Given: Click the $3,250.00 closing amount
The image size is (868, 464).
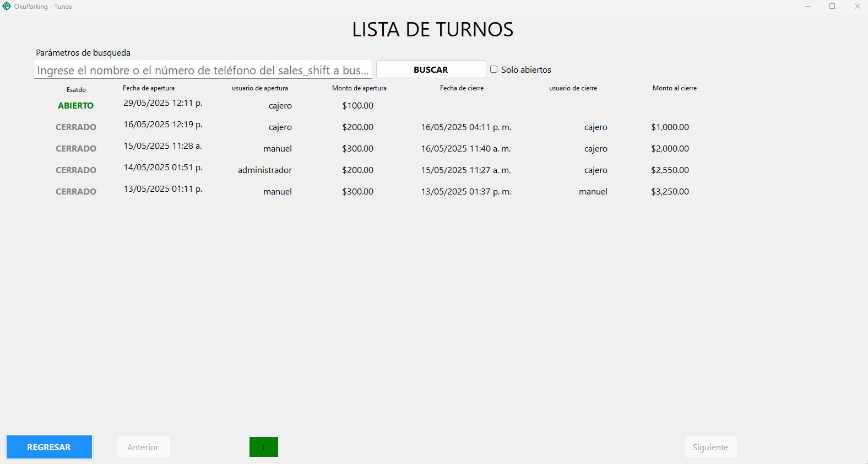Looking at the screenshot, I should click(x=670, y=191).
